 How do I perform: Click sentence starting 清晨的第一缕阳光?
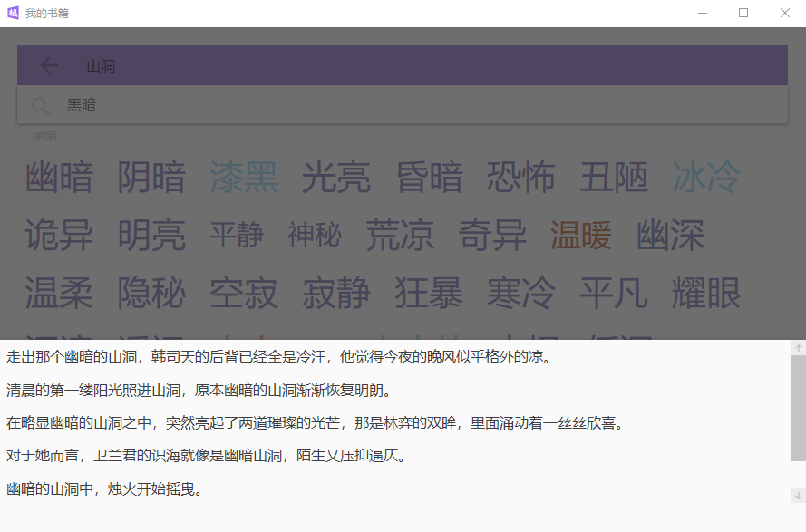(199, 390)
